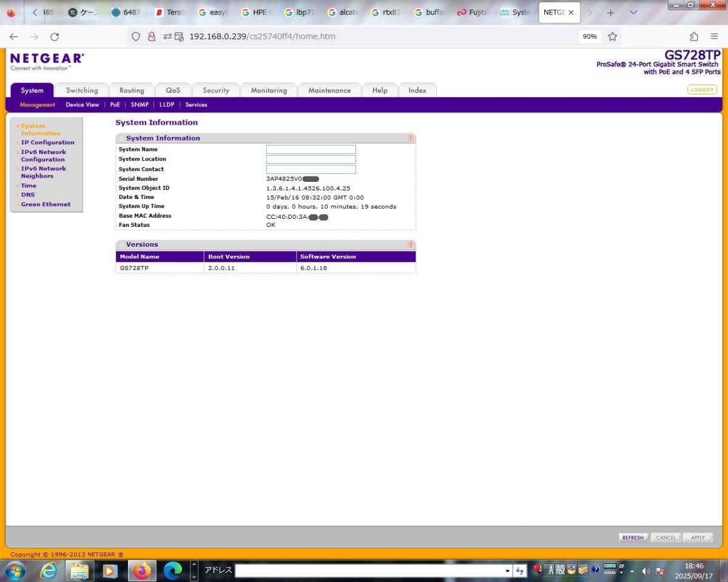Open the Switching tab
Viewport: 728px width, 582px height.
click(82, 90)
